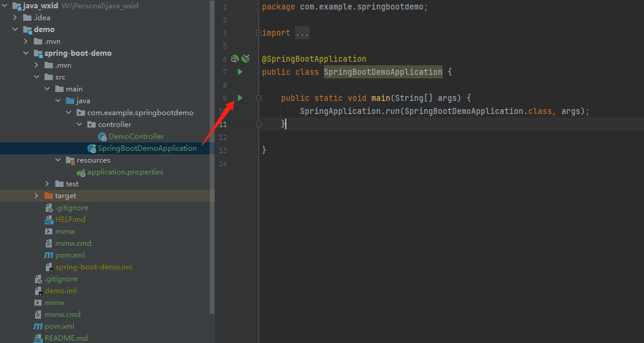Click the demo.iml file icon
The height and width of the screenshot is (343, 644).
click(x=38, y=291)
